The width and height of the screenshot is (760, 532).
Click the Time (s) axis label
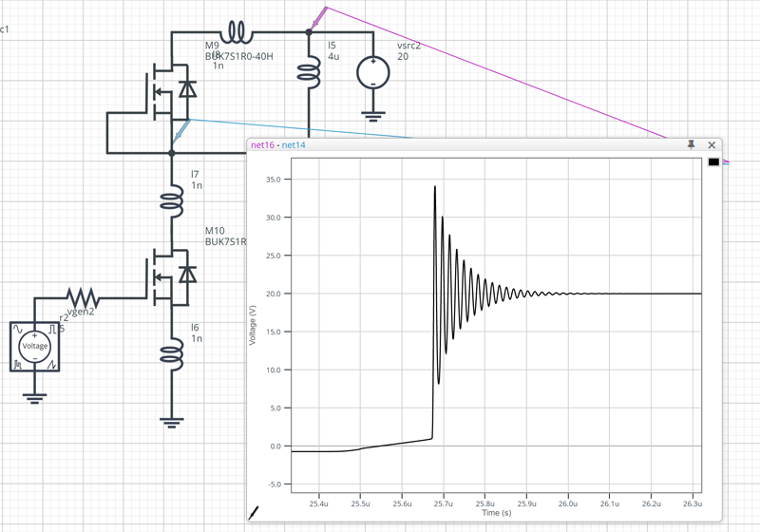click(x=496, y=513)
